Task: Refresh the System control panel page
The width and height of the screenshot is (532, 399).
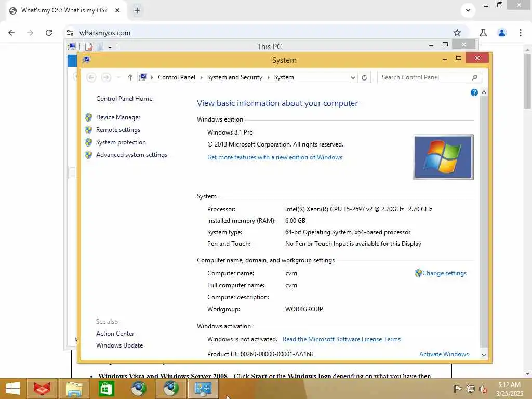Action: [364, 78]
